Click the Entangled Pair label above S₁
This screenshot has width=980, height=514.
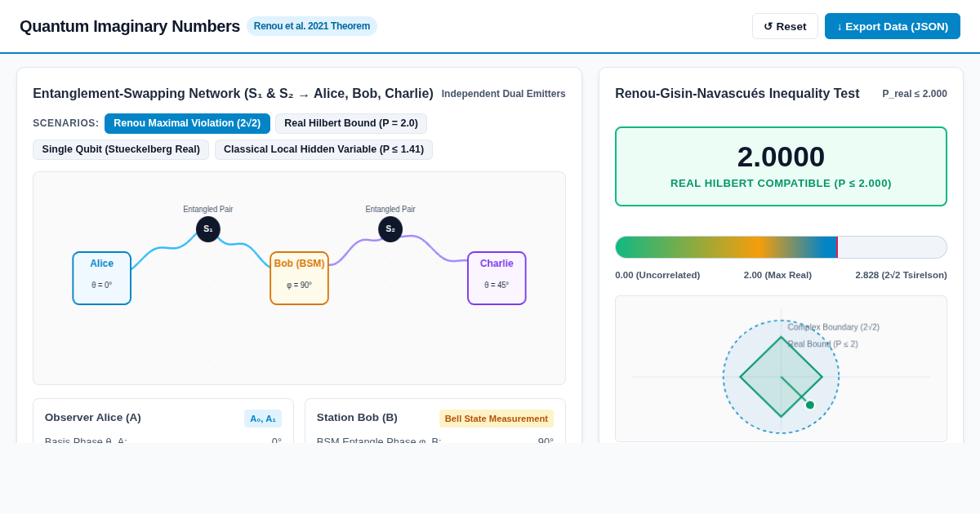coord(208,210)
